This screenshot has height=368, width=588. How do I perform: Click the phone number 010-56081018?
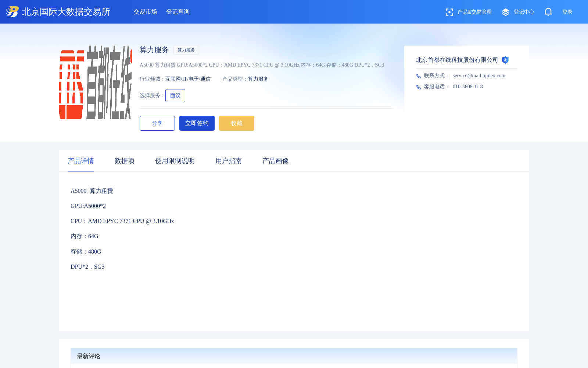(468, 87)
